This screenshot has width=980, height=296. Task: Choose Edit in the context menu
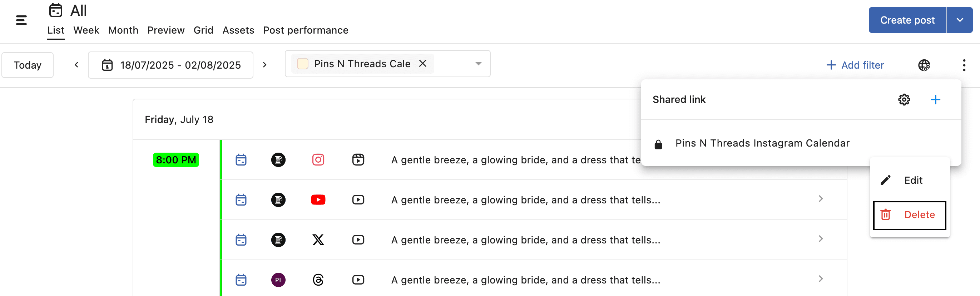point(909,180)
